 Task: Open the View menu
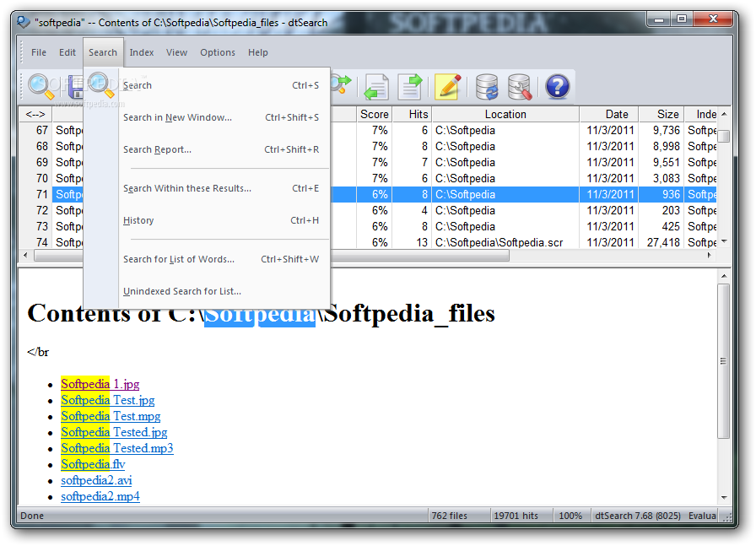[176, 52]
